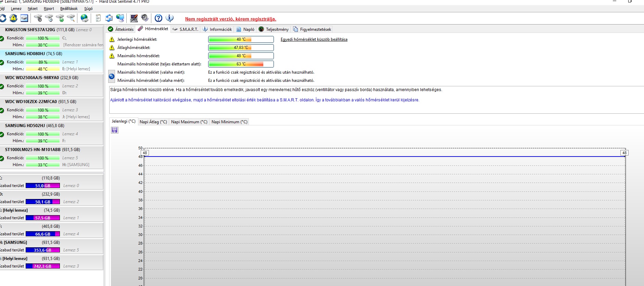Click the disk with green checkmark icon
The height and width of the screenshot is (286, 644).
point(60,18)
